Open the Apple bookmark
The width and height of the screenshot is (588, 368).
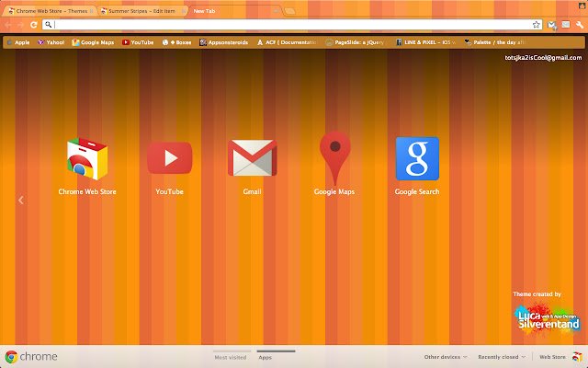pyautogui.click(x=18, y=42)
